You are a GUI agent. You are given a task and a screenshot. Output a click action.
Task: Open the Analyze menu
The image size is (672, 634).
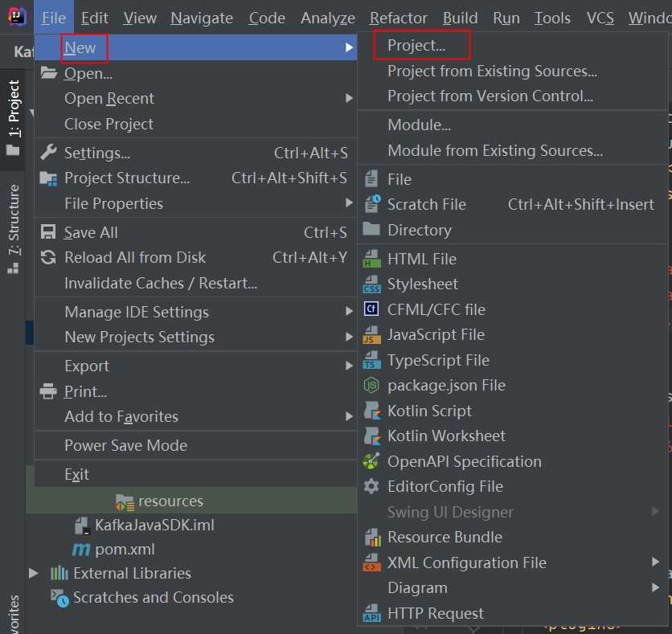click(328, 18)
